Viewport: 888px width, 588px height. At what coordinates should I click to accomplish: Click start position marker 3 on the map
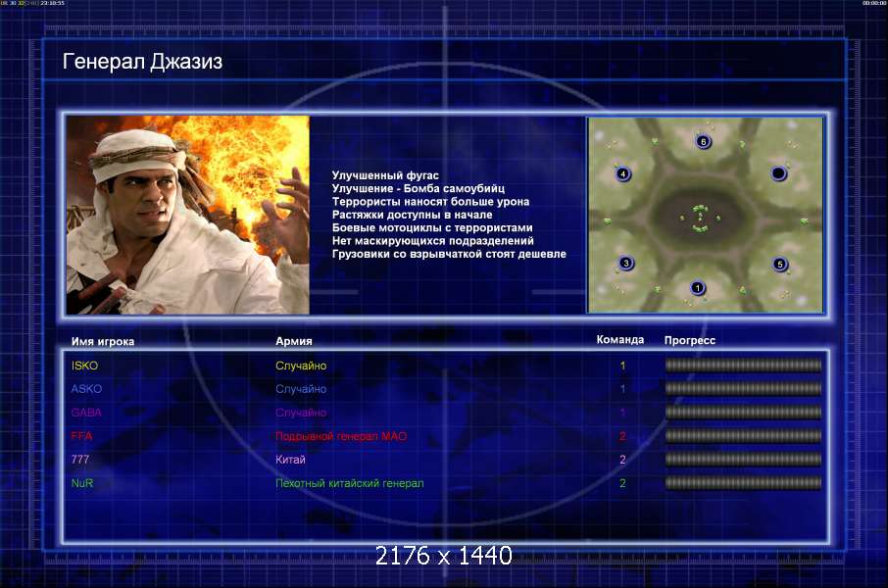[625, 263]
